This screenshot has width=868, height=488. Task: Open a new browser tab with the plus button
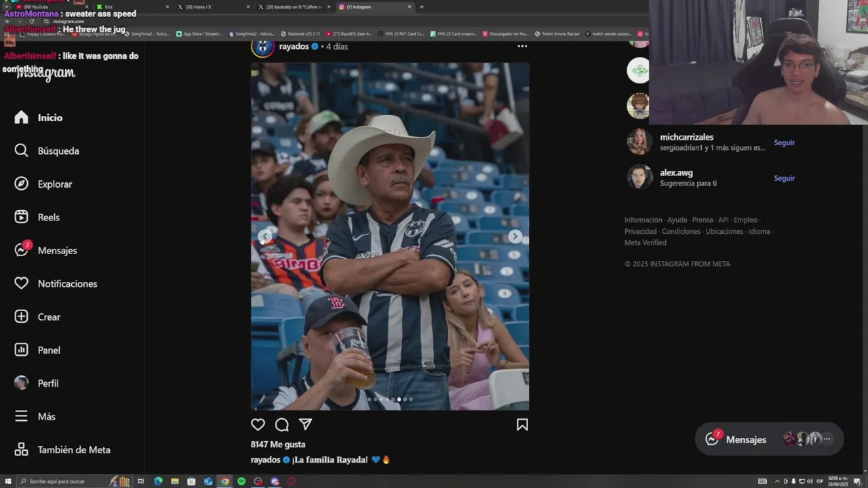[421, 7]
